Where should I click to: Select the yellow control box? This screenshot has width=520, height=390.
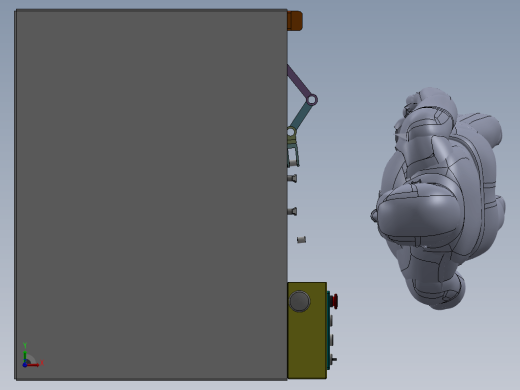[x=307, y=330]
